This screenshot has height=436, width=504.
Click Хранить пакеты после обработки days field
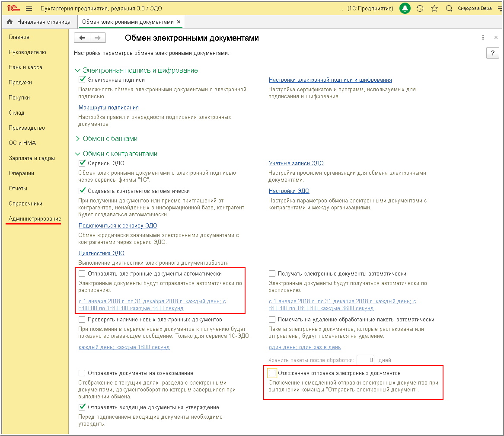[365, 360]
